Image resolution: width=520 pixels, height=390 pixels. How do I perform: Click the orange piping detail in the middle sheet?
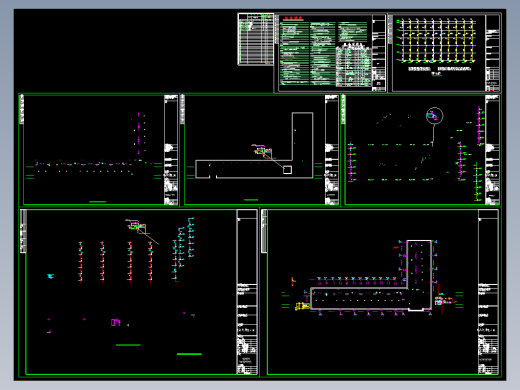click(263, 151)
